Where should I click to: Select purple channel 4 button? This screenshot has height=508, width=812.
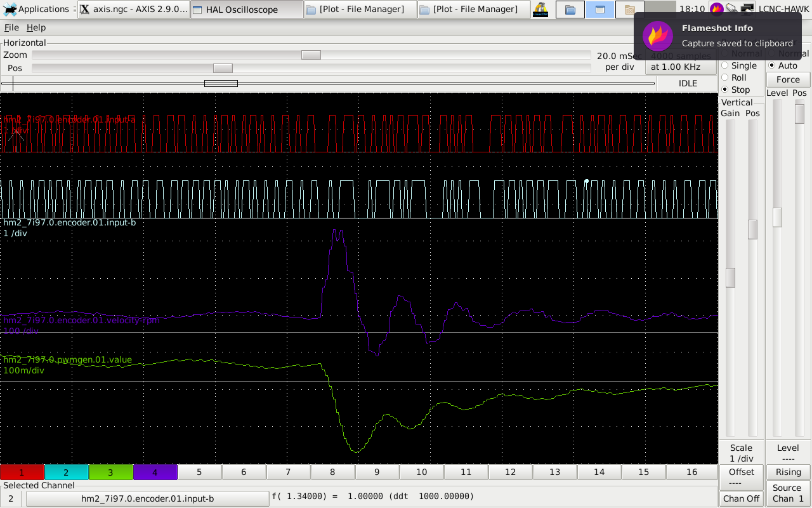tap(155, 472)
